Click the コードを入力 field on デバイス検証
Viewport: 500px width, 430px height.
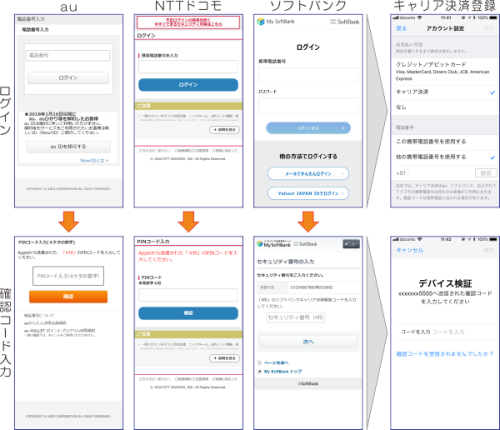445,332
